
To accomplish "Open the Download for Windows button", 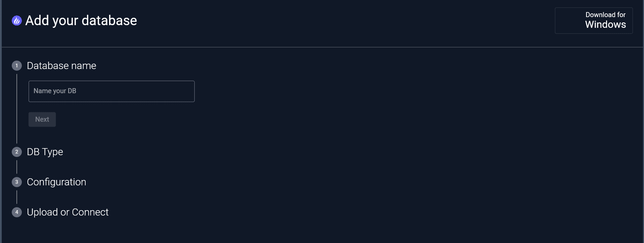I will click(x=594, y=20).
